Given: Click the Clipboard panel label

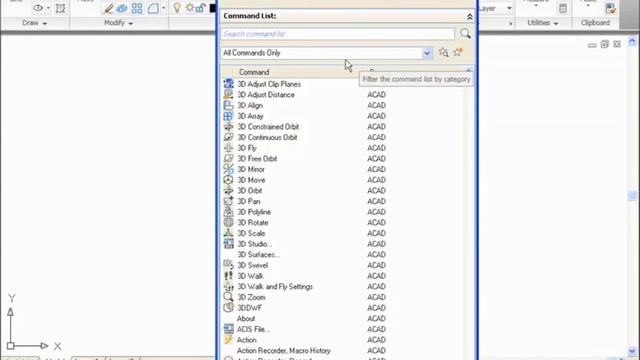Looking at the screenshot, I should point(595,23).
